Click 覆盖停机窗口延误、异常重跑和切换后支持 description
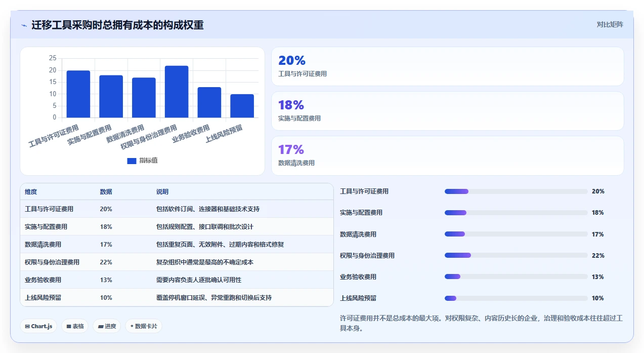644x353 pixels. [x=214, y=297]
